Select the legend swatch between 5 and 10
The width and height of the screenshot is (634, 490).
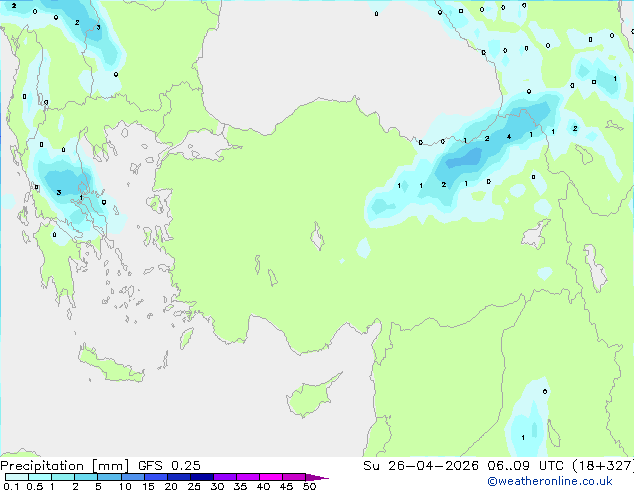point(109,477)
